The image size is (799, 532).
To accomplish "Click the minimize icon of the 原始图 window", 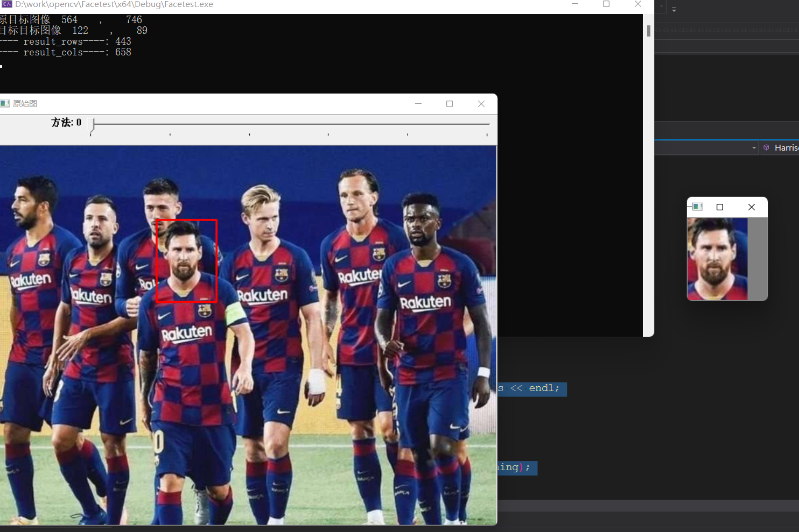I will (x=418, y=104).
